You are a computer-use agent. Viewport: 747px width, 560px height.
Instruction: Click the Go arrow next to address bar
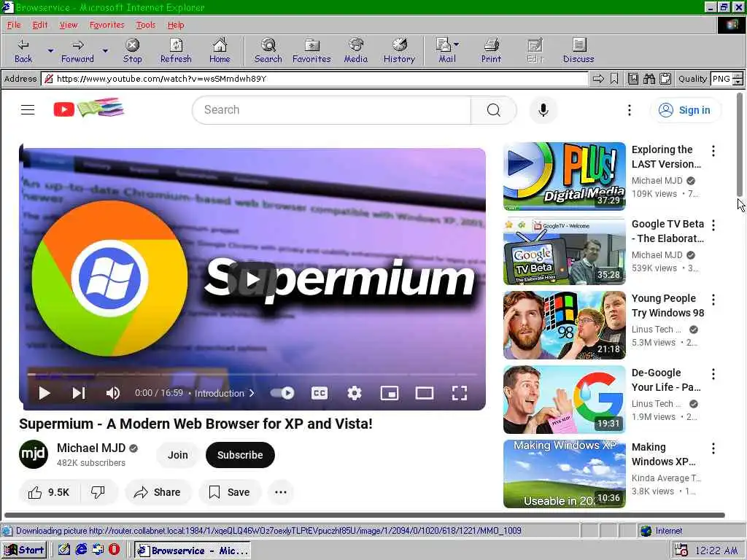pos(598,79)
